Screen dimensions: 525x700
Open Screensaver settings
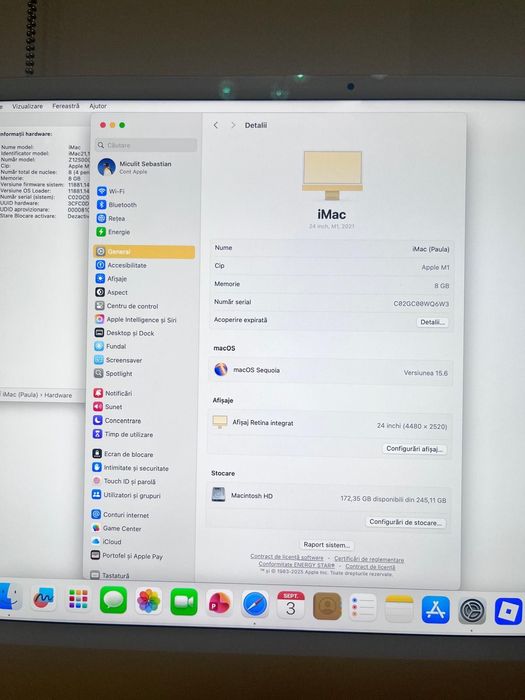tap(118, 360)
